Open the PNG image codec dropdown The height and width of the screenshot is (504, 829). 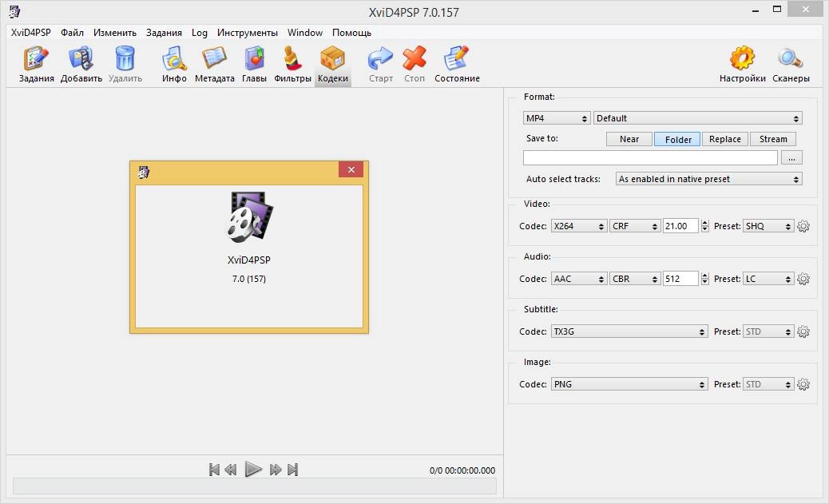(629, 384)
